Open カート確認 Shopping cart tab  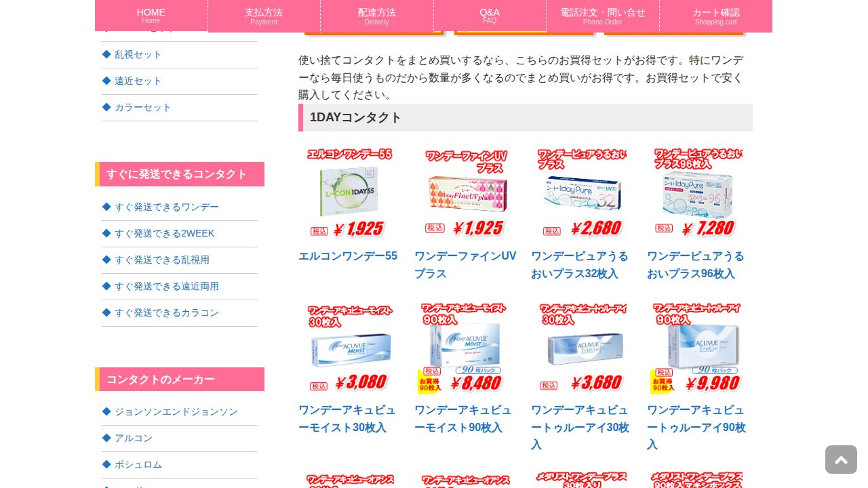click(716, 16)
